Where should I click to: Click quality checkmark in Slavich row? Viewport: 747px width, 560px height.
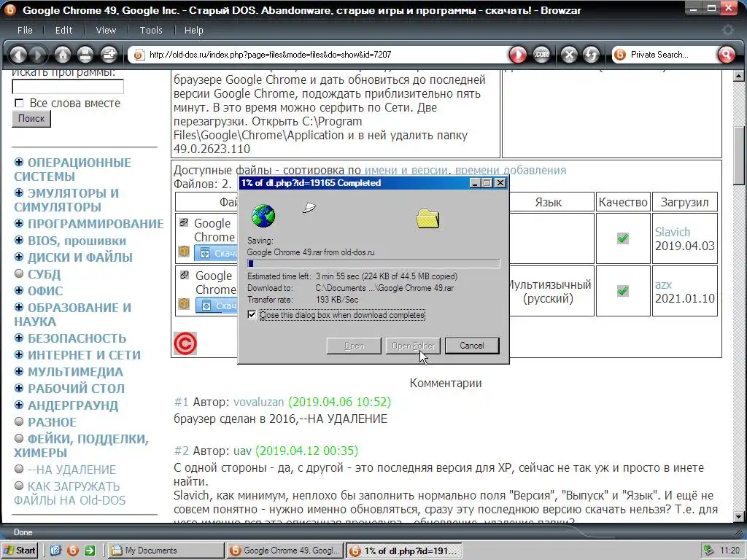tap(623, 238)
